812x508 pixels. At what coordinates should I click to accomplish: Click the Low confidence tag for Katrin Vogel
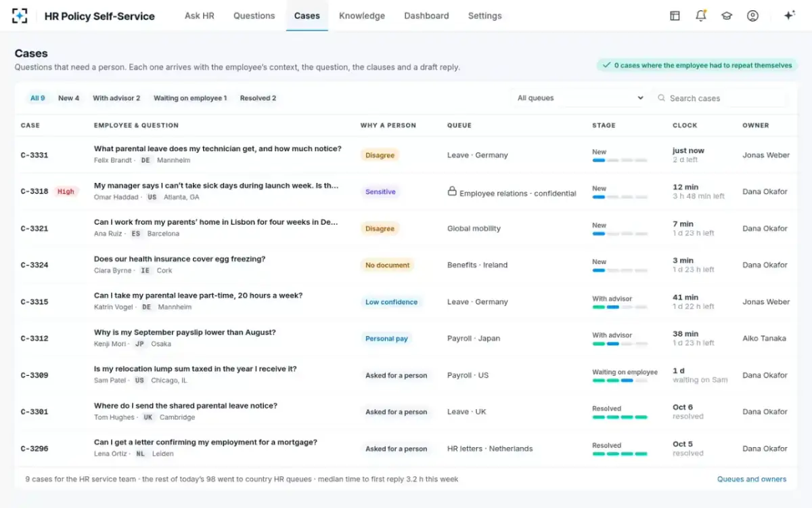392,302
